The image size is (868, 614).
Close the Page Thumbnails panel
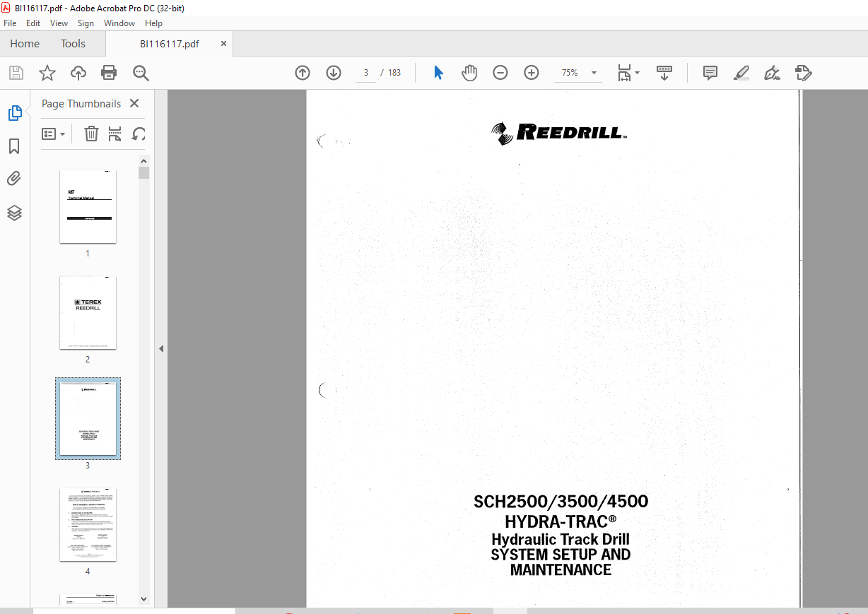pyautogui.click(x=134, y=103)
